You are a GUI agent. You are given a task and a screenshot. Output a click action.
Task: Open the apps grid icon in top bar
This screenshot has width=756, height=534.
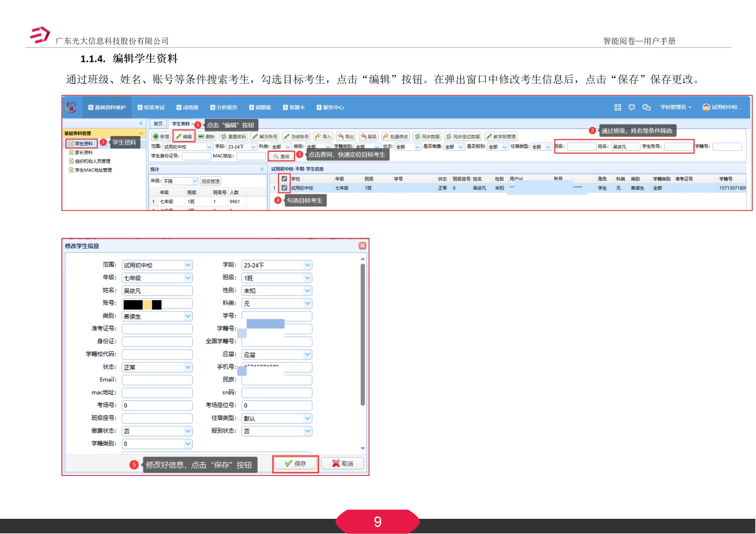pyautogui.click(x=618, y=107)
